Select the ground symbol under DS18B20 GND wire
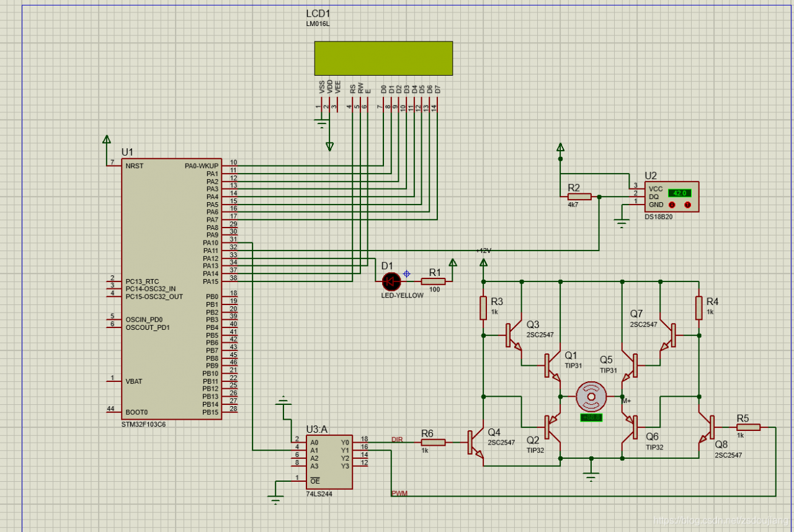794x532 pixels. pos(623,223)
